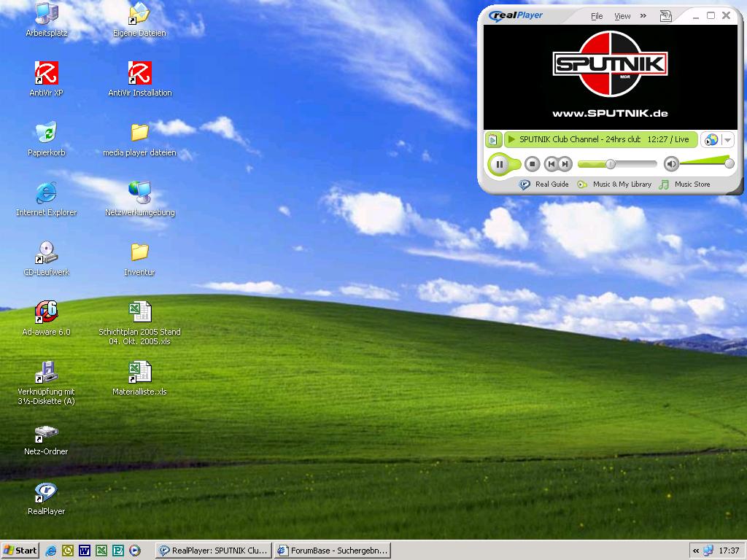The image size is (747, 560).
Task: Open the Music Store link
Action: [x=684, y=184]
